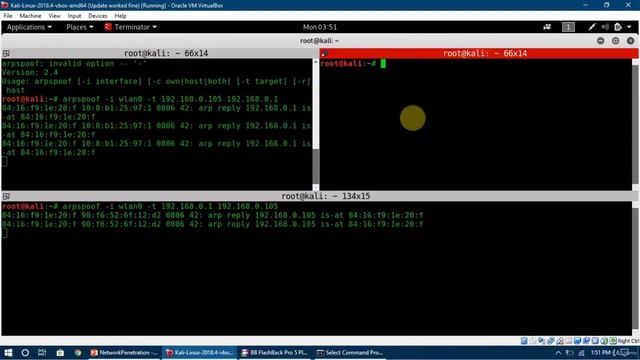Open the Machine menu
The height and width of the screenshot is (360, 640).
point(30,16)
